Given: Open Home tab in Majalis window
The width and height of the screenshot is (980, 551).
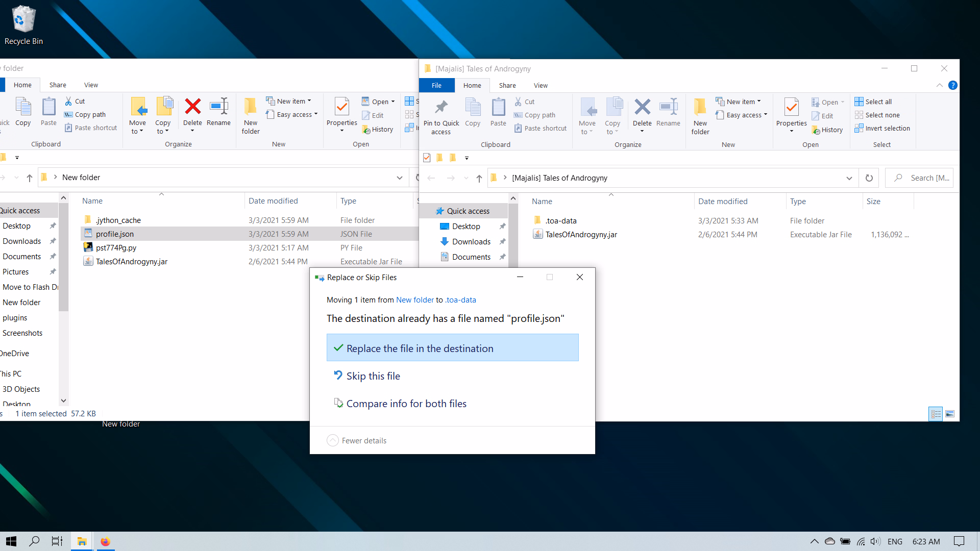Looking at the screenshot, I should (x=472, y=85).
